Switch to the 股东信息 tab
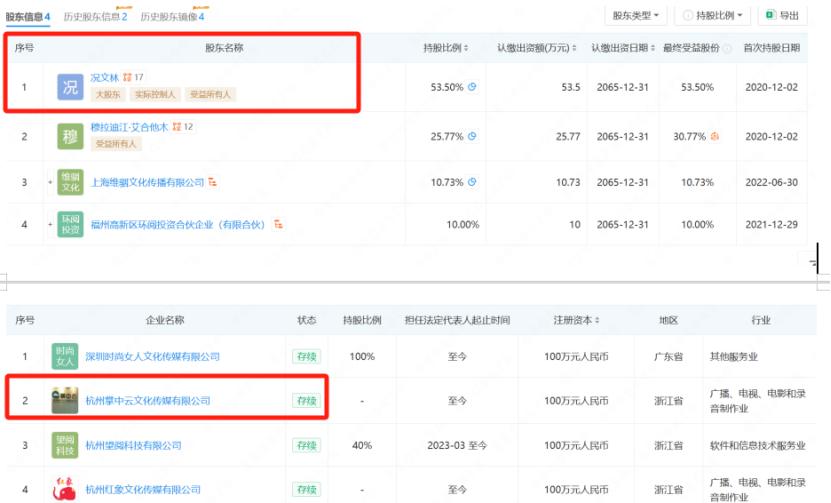Image resolution: width=831 pixels, height=503 pixels. [x=28, y=16]
